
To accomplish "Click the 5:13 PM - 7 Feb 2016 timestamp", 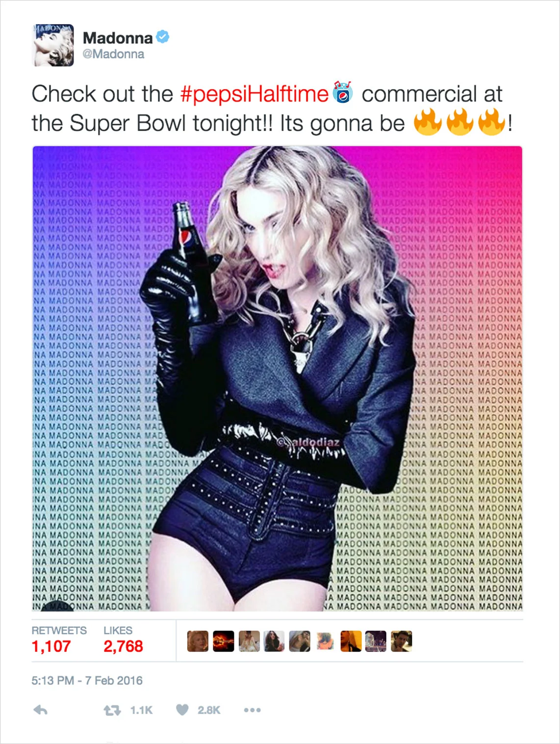I will (x=87, y=681).
